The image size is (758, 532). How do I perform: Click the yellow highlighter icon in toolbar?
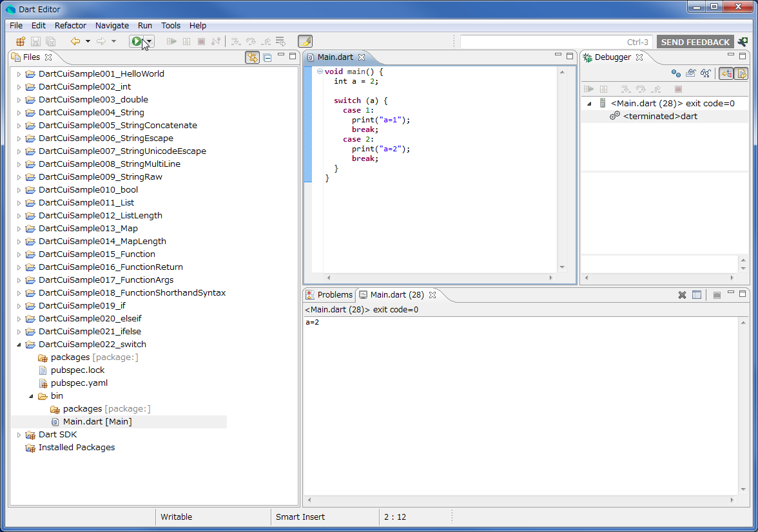[x=305, y=42]
